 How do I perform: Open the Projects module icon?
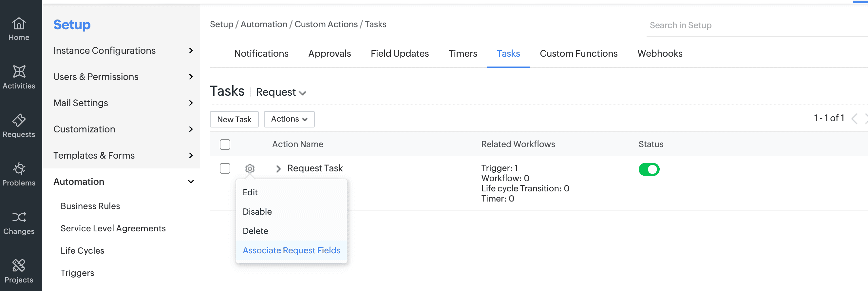[19, 271]
